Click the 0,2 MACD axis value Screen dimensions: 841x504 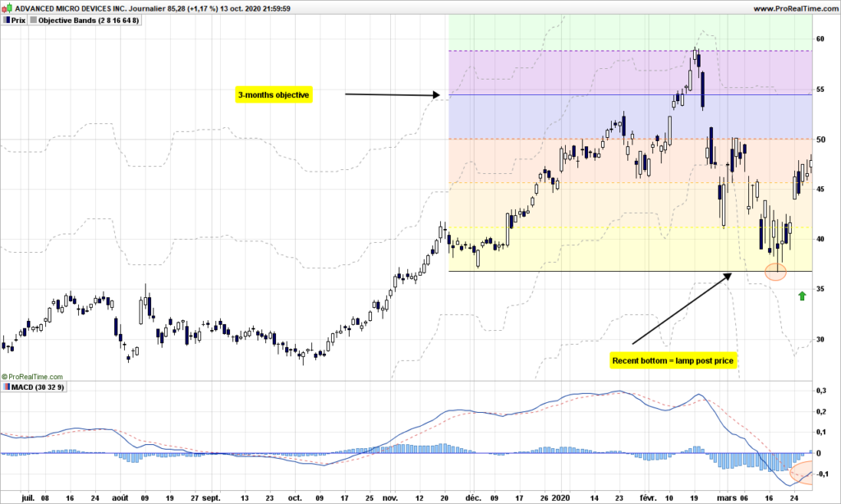(821, 411)
